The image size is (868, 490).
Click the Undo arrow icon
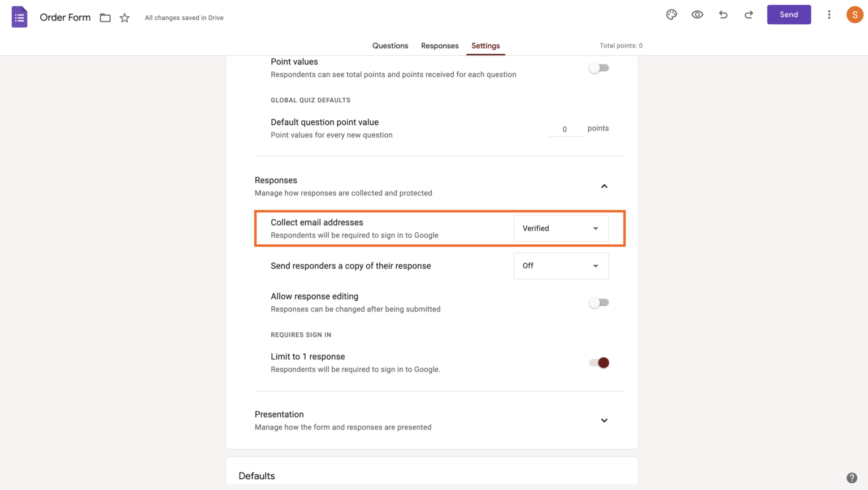pos(723,15)
